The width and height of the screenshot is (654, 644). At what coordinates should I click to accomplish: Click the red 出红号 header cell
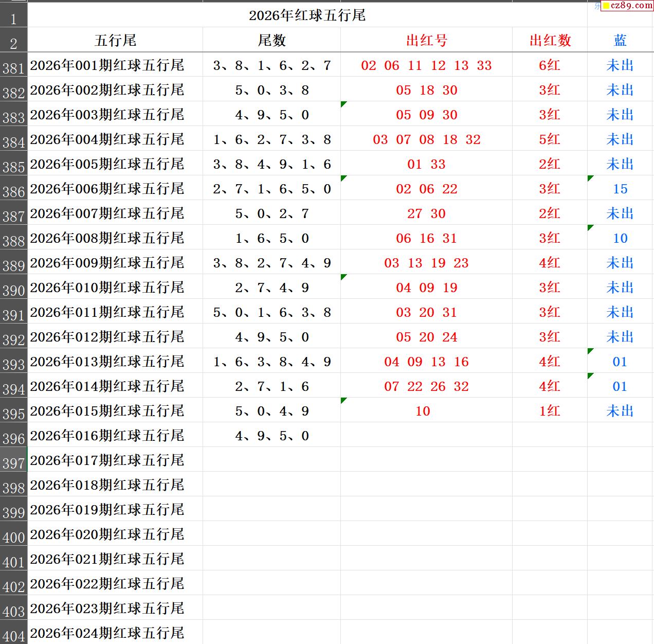(x=426, y=40)
